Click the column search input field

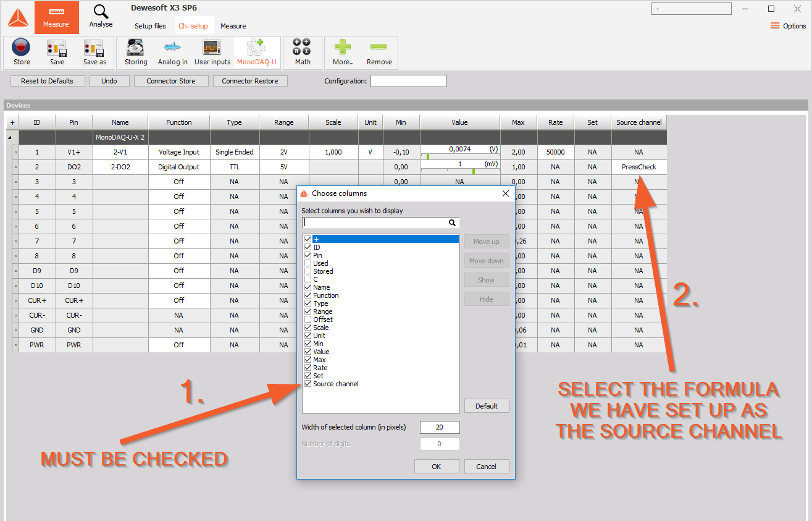pyautogui.click(x=375, y=222)
